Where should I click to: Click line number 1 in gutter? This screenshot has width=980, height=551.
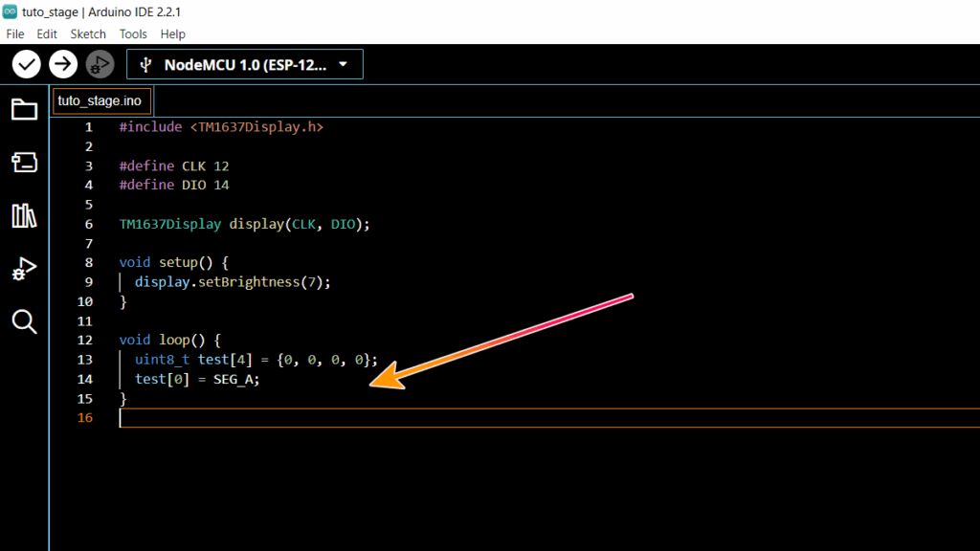click(89, 127)
